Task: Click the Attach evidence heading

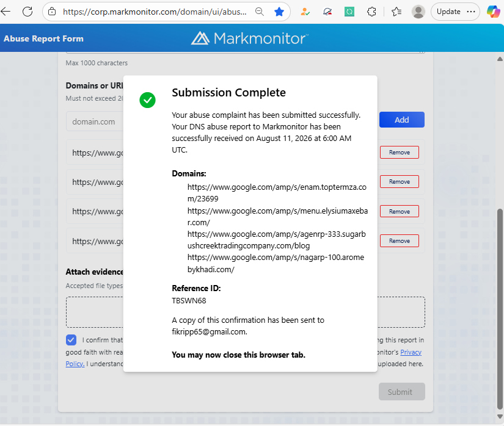Action: pyautogui.click(x=95, y=272)
